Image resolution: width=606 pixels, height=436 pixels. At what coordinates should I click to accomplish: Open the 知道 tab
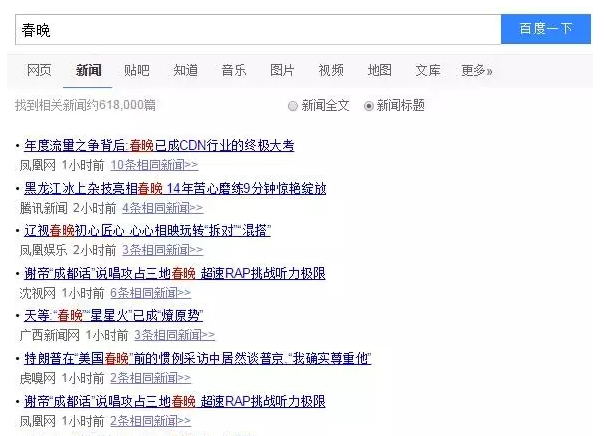(x=186, y=70)
